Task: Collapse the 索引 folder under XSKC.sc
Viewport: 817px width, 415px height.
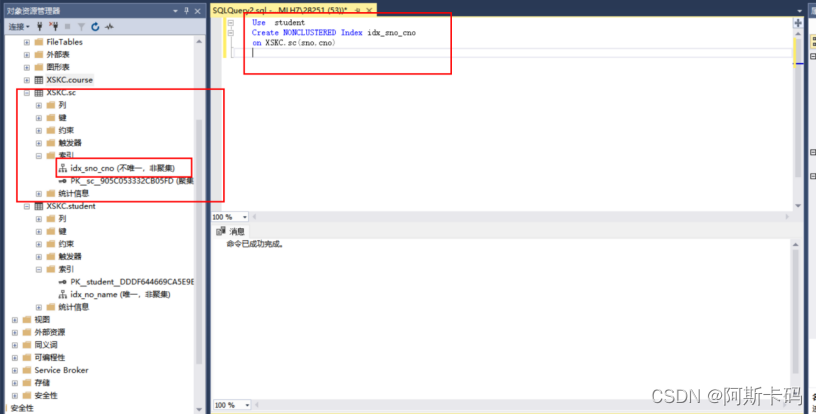Action: click(39, 156)
